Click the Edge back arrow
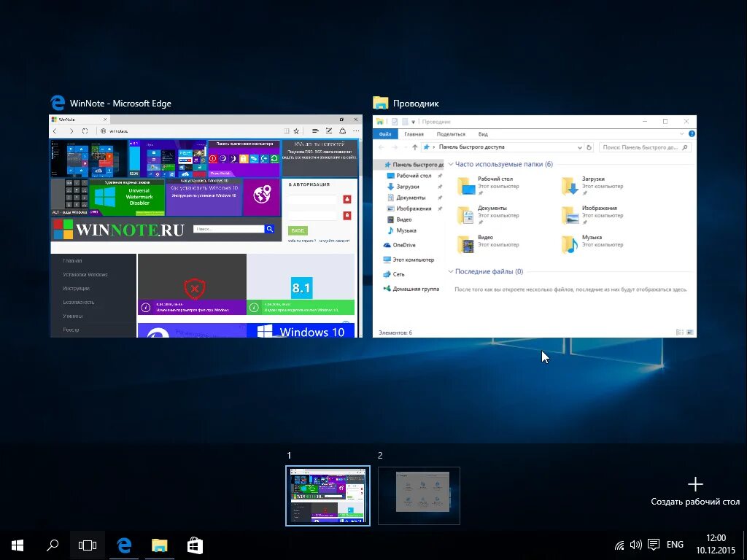This screenshot has height=560, width=747. click(55, 131)
